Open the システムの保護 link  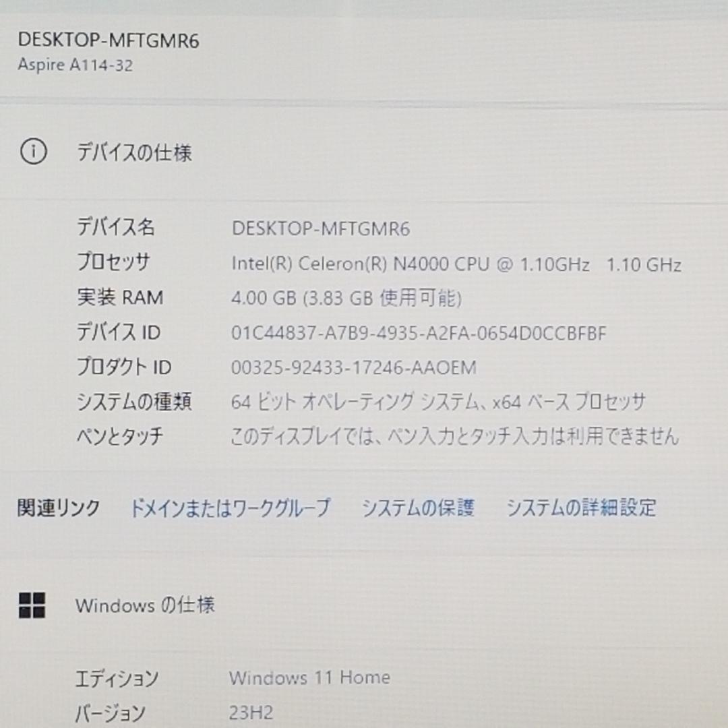pyautogui.click(x=419, y=508)
